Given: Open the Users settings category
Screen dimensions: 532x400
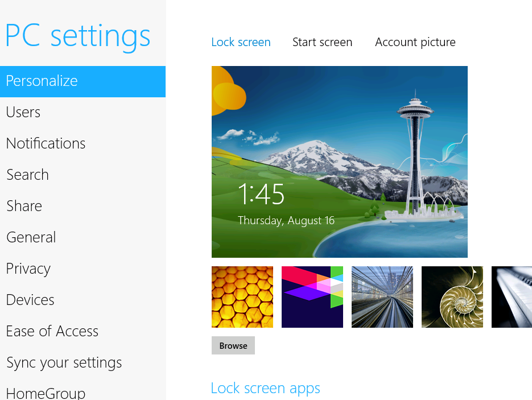Looking at the screenshot, I should tap(23, 112).
